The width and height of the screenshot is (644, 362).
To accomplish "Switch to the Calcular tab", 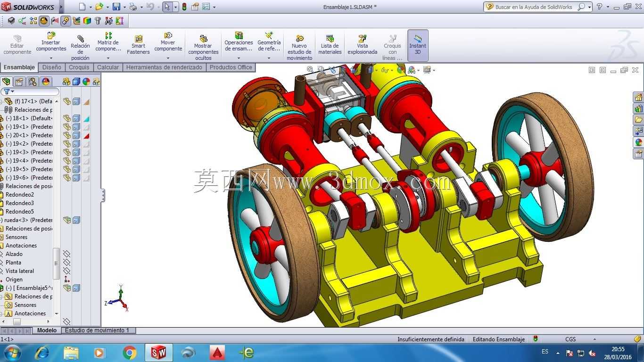I will (108, 67).
